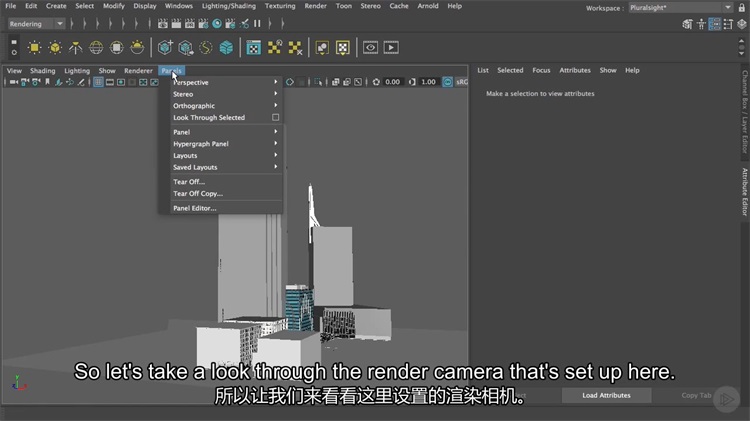Open the viewport Shading menu
This screenshot has height=421, width=750.
click(43, 70)
